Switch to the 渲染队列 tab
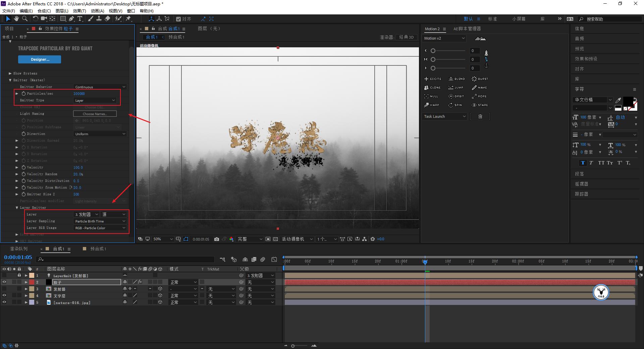The height and width of the screenshot is (349, 644). [18, 249]
